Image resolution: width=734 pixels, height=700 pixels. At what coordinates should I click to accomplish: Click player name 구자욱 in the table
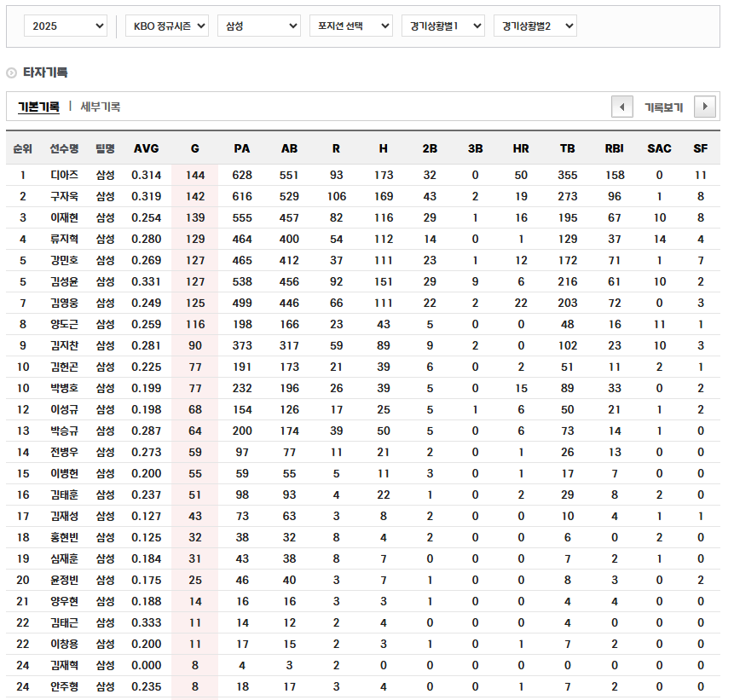[x=63, y=195]
